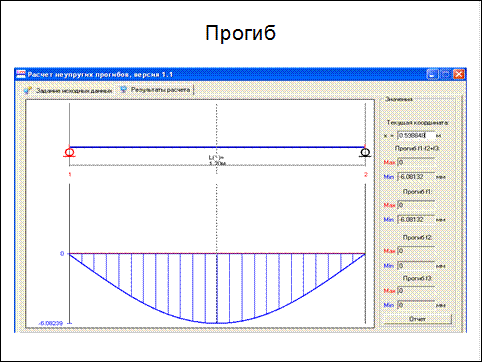
Task: Click the blue beam line in the diagram
Action: click(x=217, y=147)
